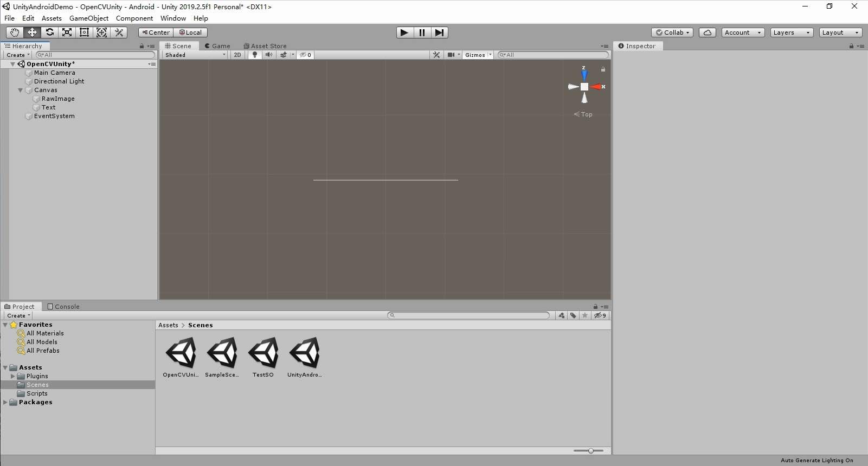The width and height of the screenshot is (868, 466).
Task: Open the Shaded draw mode dropdown
Action: point(195,55)
